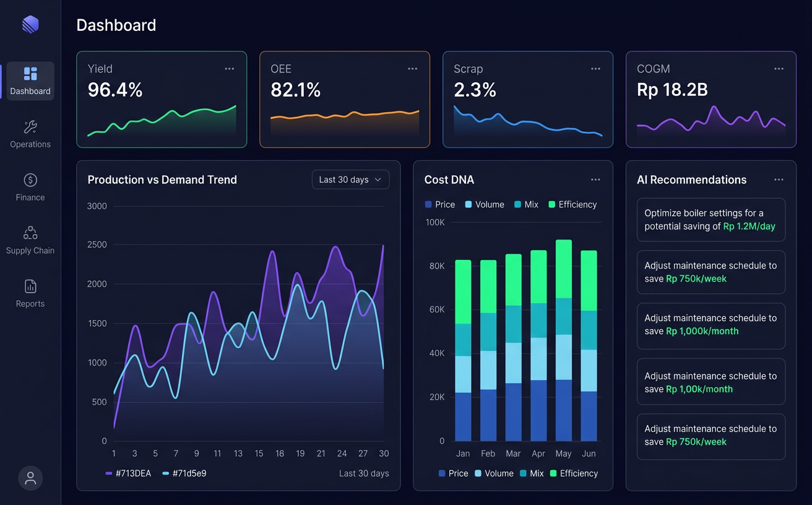The image size is (812, 505).
Task: Open the COGM card options menu
Action: click(779, 69)
